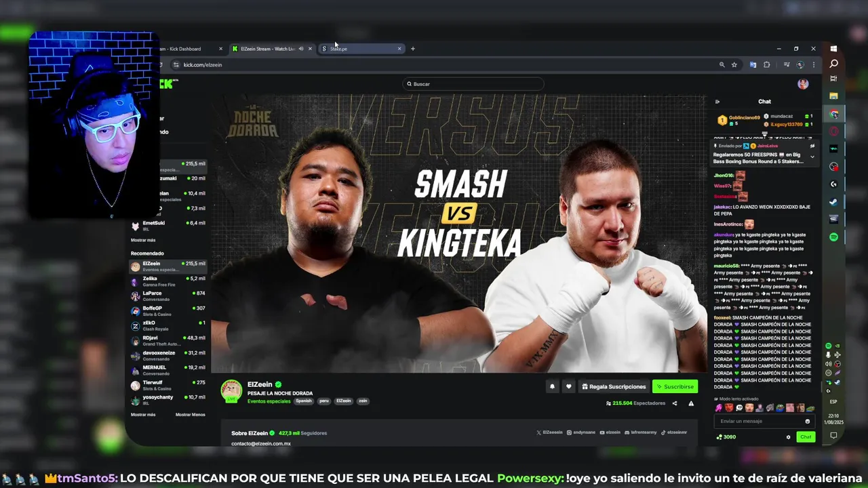Expand the pinned freespins message

(812, 157)
